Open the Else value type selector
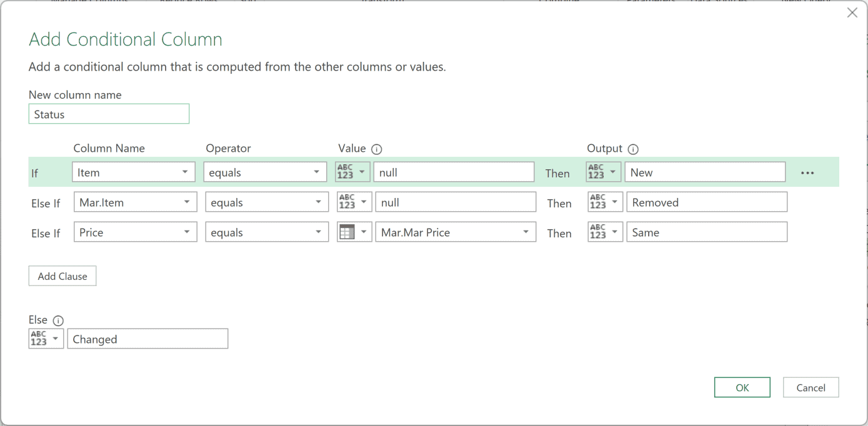This screenshot has width=868, height=426. pyautogui.click(x=46, y=339)
